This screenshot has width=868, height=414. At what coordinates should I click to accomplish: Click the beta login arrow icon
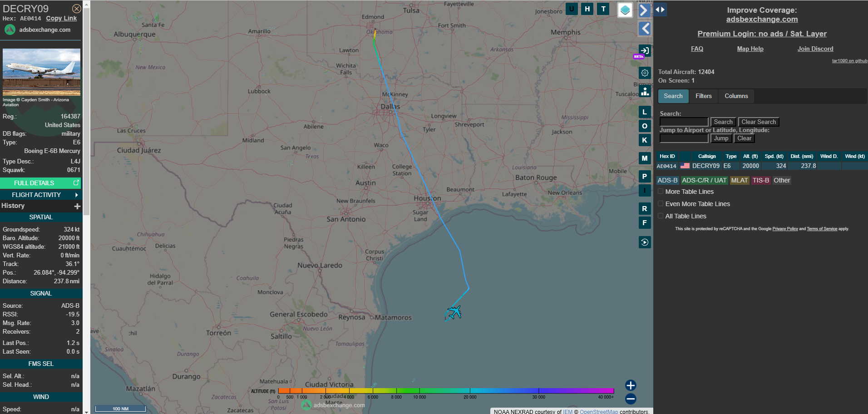click(645, 51)
